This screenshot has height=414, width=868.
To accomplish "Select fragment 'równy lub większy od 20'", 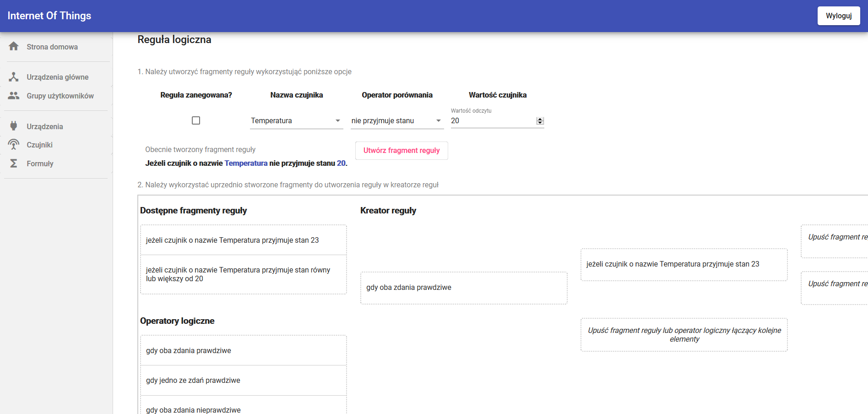I will (x=244, y=274).
